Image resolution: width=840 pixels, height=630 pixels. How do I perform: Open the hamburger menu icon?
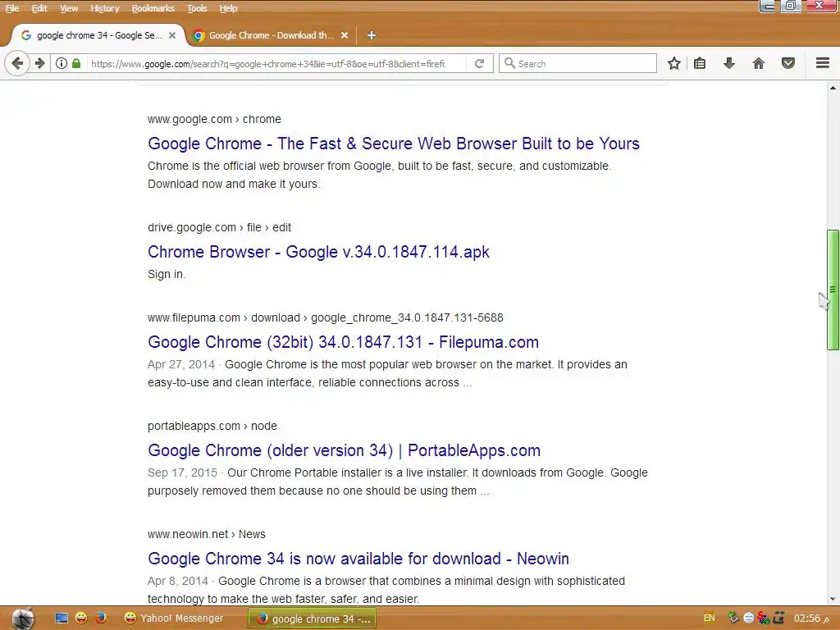(x=823, y=63)
